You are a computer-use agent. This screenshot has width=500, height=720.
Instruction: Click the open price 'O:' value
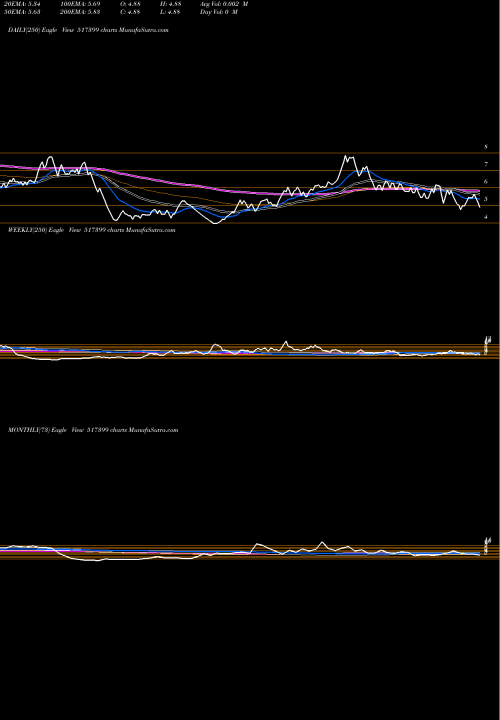tap(130, 4)
